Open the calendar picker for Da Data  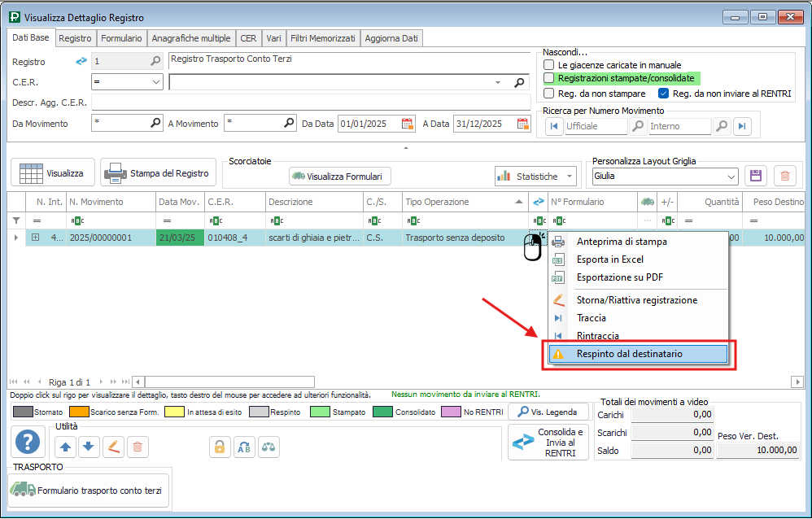coord(408,124)
